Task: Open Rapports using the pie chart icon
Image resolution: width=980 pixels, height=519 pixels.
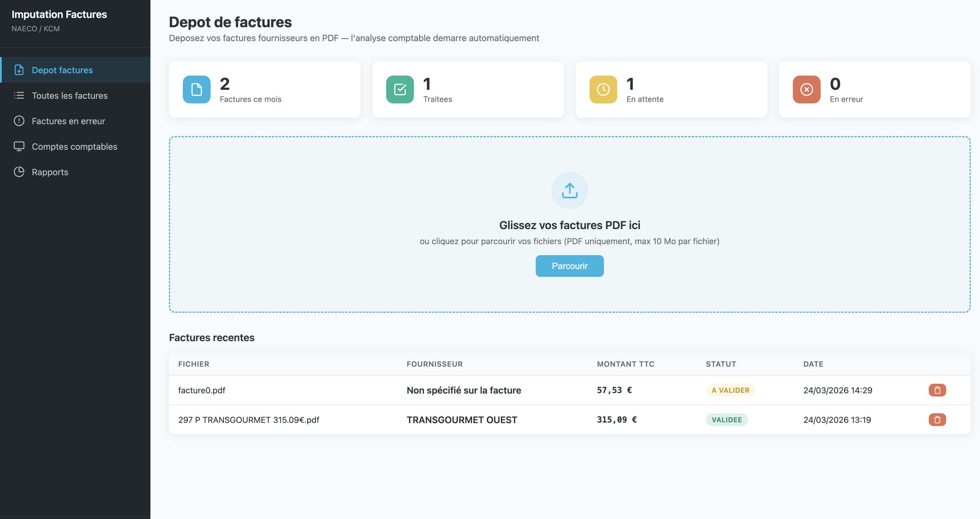Action: click(19, 172)
